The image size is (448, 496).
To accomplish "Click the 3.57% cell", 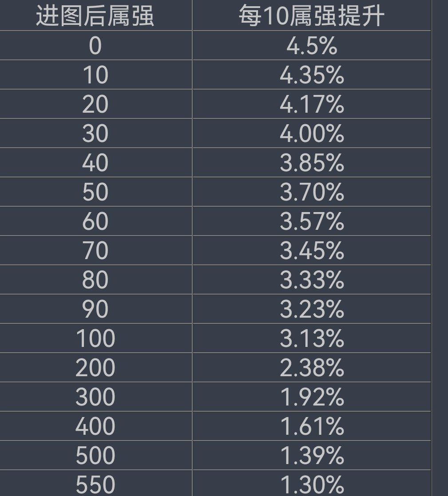I will 311,221.
